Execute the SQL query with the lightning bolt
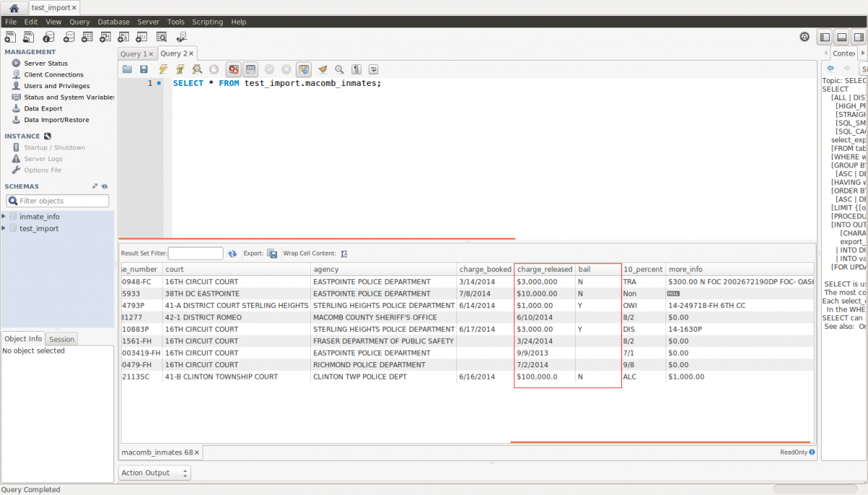Image resolution: width=868 pixels, height=495 pixels. pyautogui.click(x=163, y=69)
